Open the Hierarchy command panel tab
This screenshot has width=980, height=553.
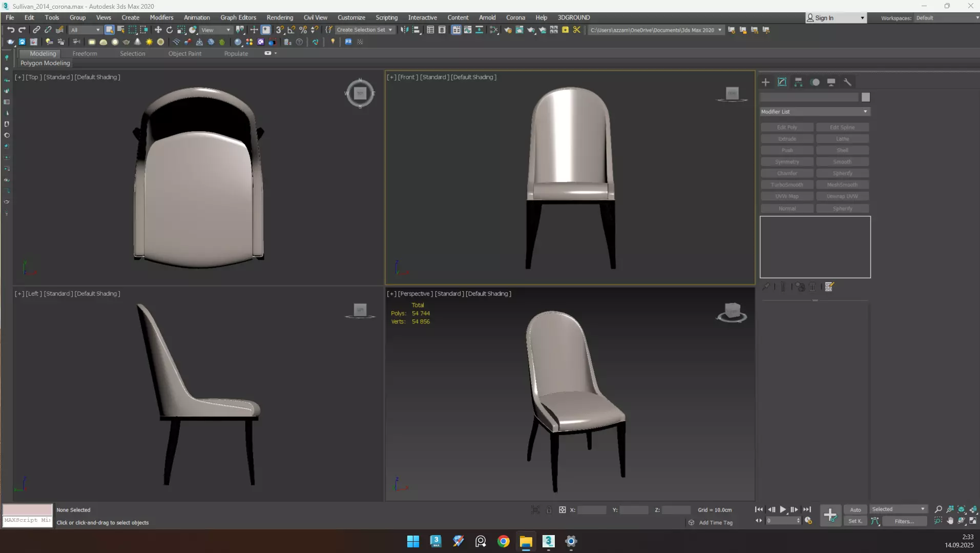coord(798,82)
